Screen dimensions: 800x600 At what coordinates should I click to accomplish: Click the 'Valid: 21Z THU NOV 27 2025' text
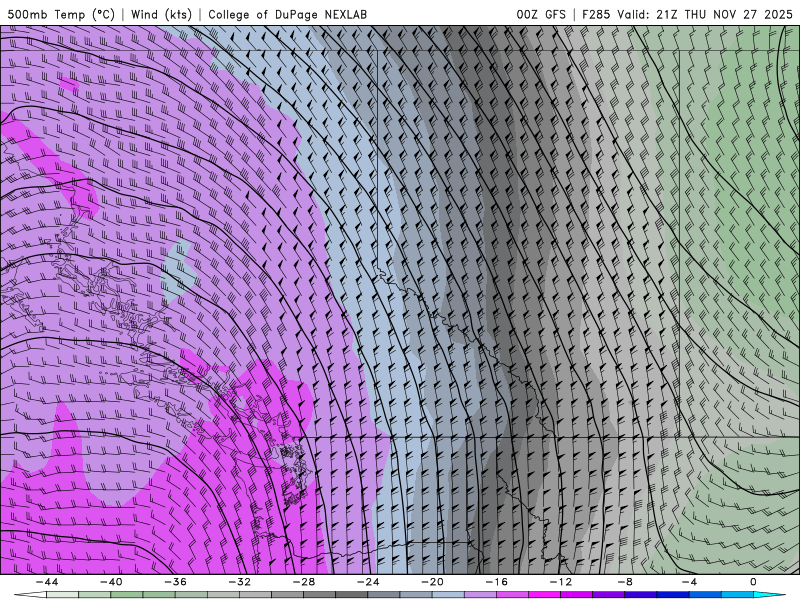click(705, 14)
